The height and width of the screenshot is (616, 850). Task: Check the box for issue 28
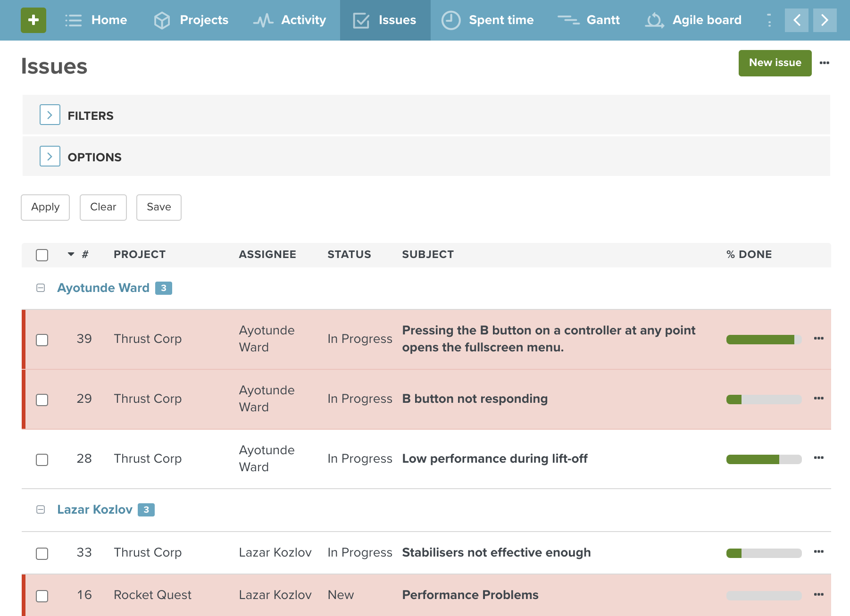(x=42, y=460)
